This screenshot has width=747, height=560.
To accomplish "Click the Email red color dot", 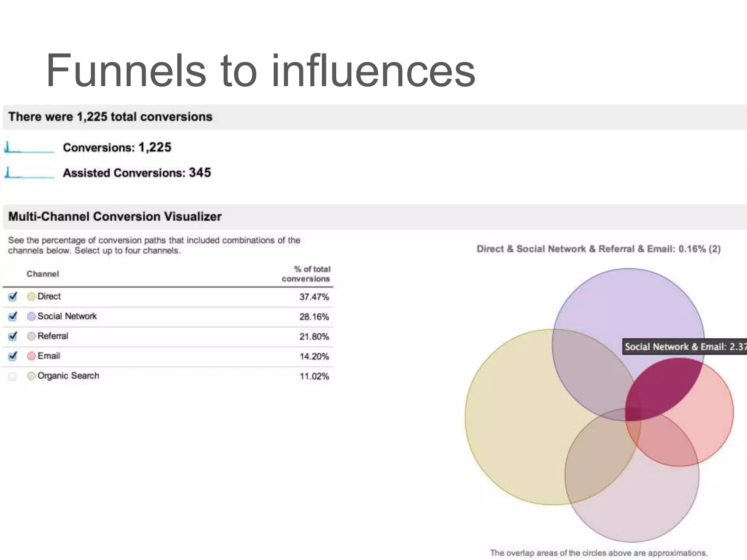I will (x=31, y=356).
